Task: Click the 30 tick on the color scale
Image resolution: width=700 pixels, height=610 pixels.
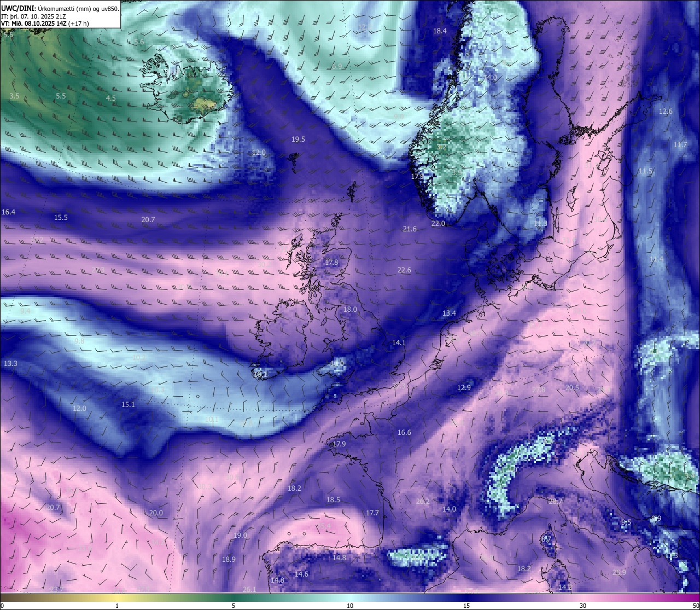Action: (583, 606)
